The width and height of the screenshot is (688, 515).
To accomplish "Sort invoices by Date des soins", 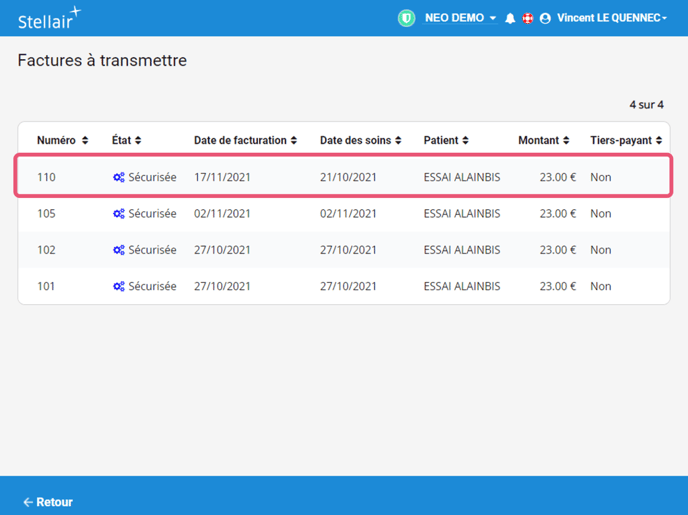I will [x=360, y=141].
